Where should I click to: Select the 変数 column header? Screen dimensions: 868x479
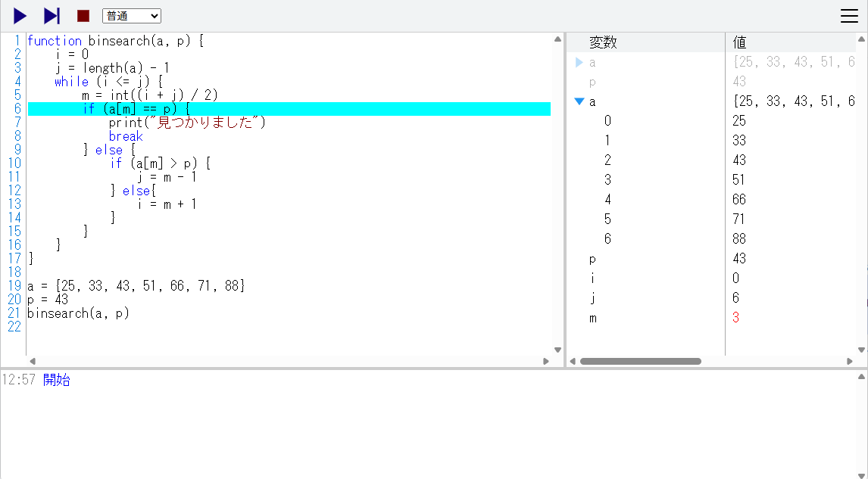[x=603, y=42]
